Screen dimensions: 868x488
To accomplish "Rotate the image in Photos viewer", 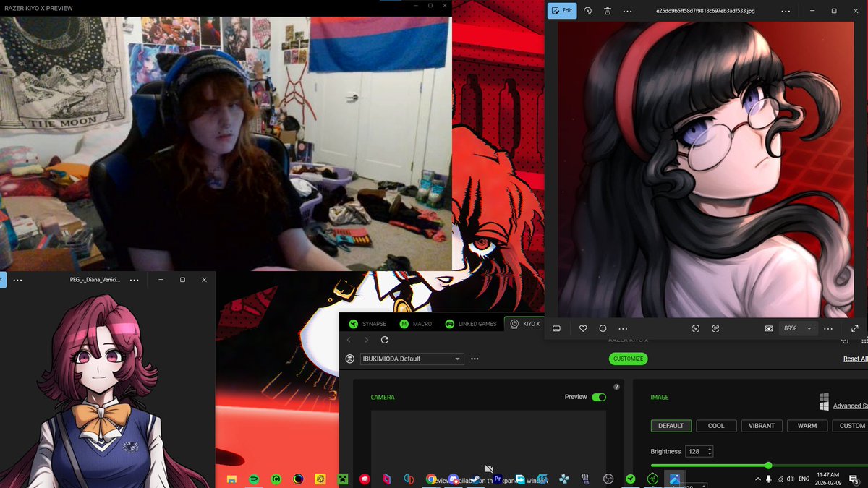I will pyautogui.click(x=588, y=11).
